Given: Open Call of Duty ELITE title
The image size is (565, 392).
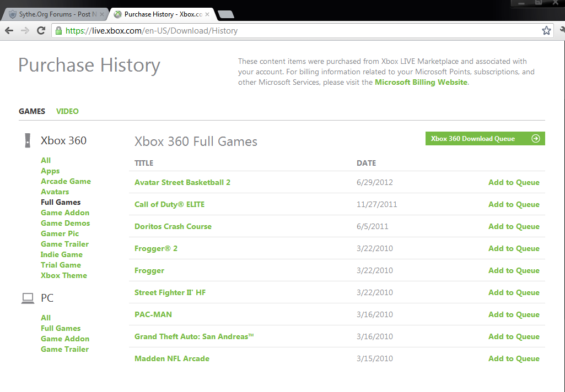Looking at the screenshot, I should pos(169,204).
